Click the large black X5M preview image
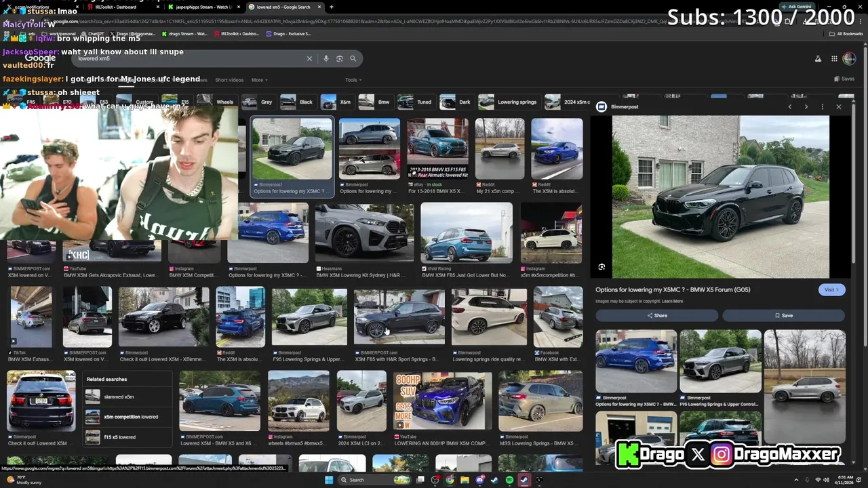Image resolution: width=868 pixels, height=488 pixels. point(720,197)
